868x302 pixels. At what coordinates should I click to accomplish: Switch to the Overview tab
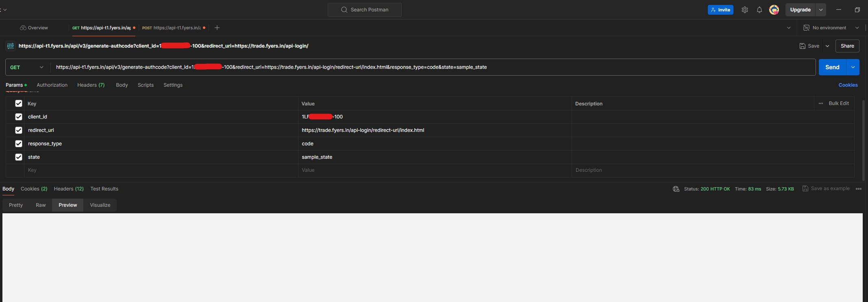34,28
